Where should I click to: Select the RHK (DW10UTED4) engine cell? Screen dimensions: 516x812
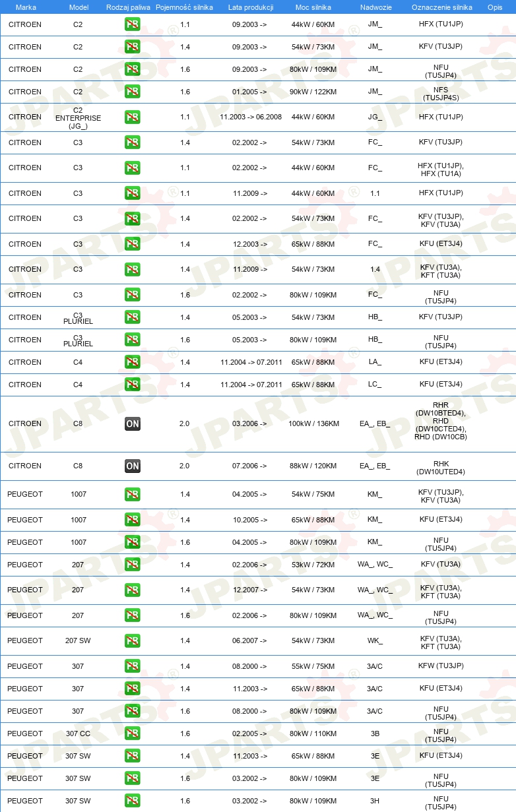[441, 467]
